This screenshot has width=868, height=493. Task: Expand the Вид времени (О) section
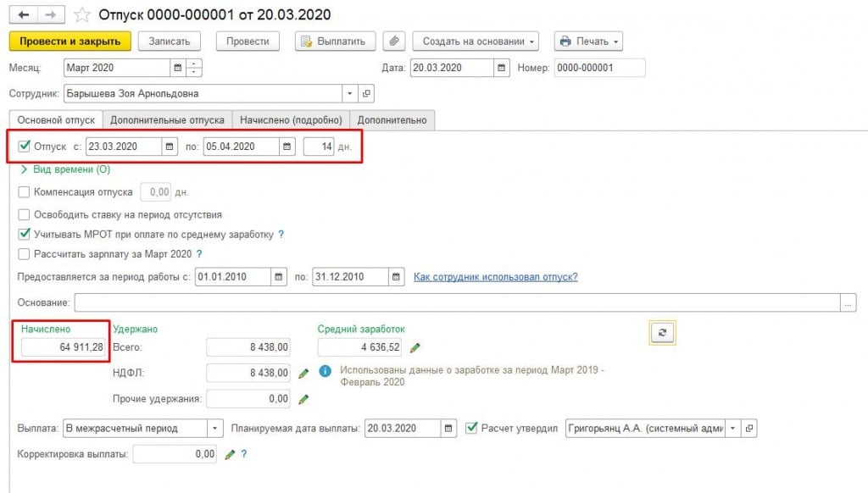[x=24, y=169]
